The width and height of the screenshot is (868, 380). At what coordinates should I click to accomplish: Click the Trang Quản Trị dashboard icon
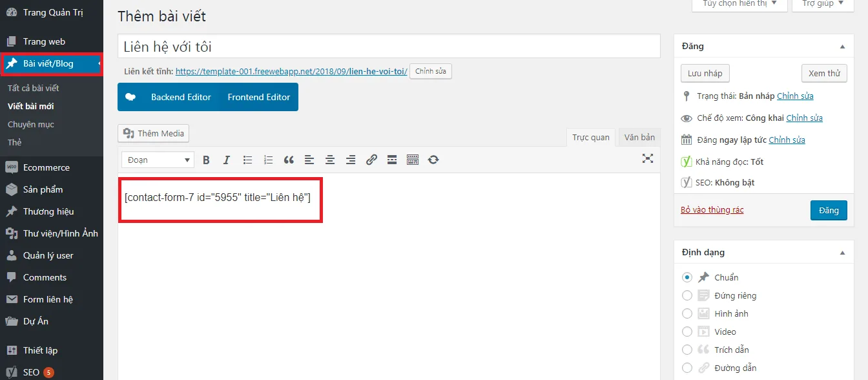(x=12, y=12)
